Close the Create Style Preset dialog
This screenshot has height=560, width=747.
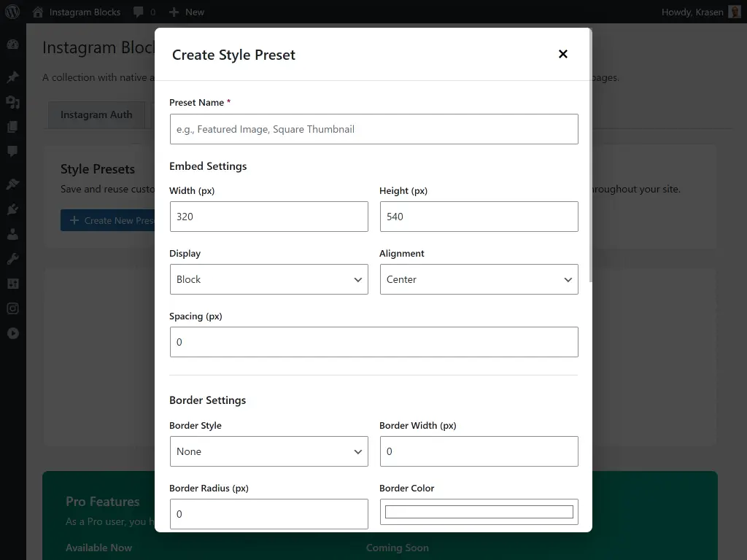click(x=562, y=54)
